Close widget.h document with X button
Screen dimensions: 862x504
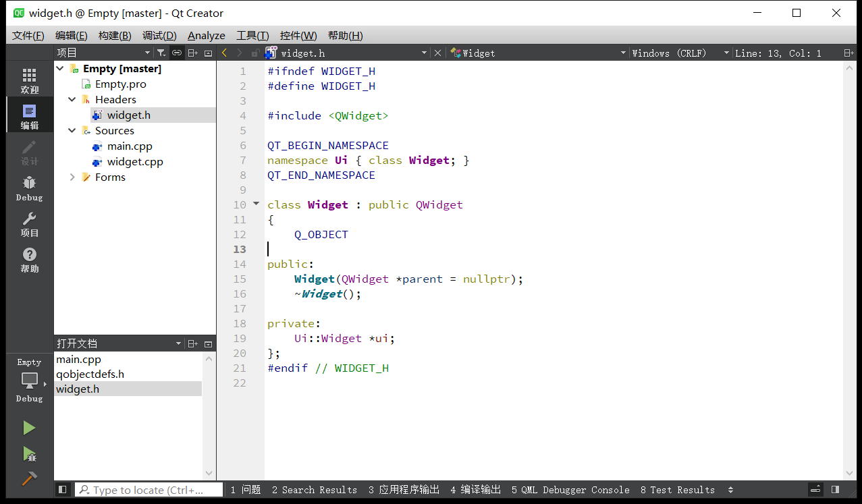437,53
